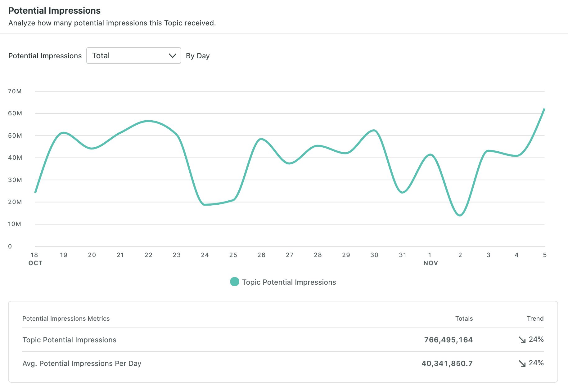The image size is (568, 392).
Task: Select the 40,341,850.7 average value
Action: click(x=447, y=363)
